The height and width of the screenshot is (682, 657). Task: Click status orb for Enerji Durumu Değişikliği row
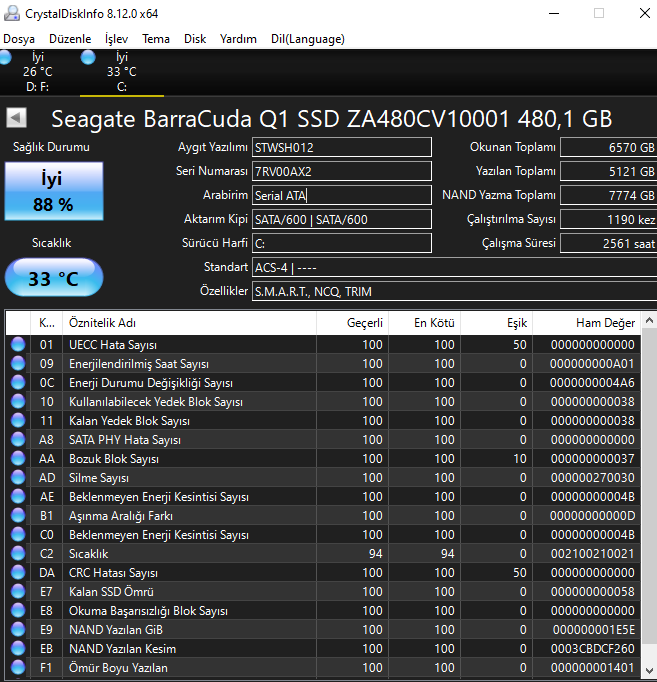(x=18, y=382)
